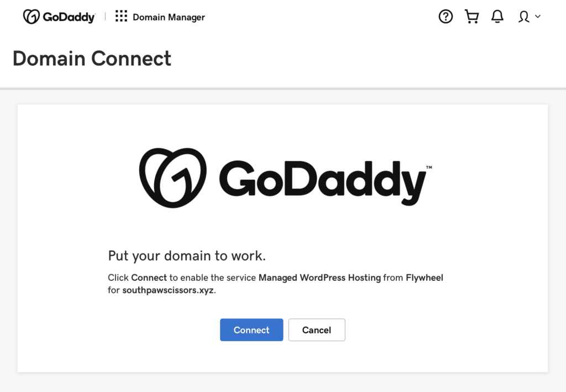Click the Domain Connect page heading
The image size is (566, 392).
pos(92,59)
